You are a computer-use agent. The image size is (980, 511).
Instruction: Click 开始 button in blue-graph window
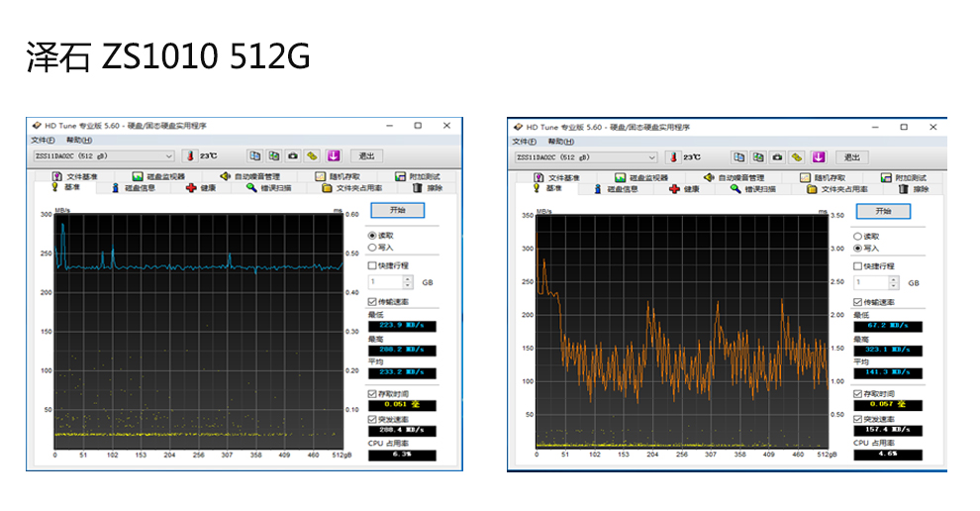[x=398, y=210]
